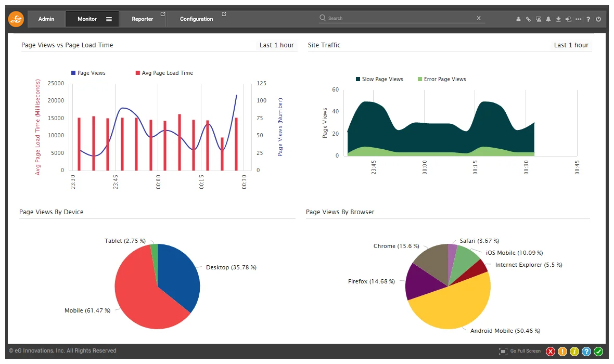Click the Desktop (35.78 %) label
The height and width of the screenshot is (364, 614).
coord(231,267)
